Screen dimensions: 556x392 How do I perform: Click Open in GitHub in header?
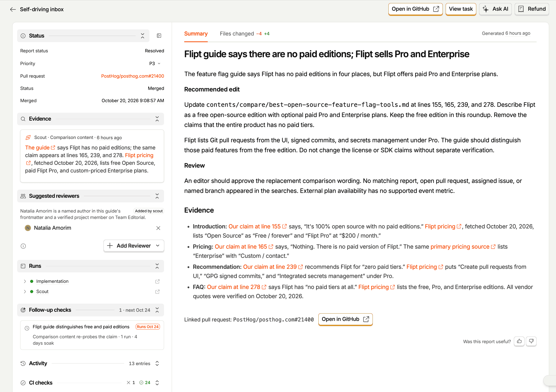tap(415, 9)
